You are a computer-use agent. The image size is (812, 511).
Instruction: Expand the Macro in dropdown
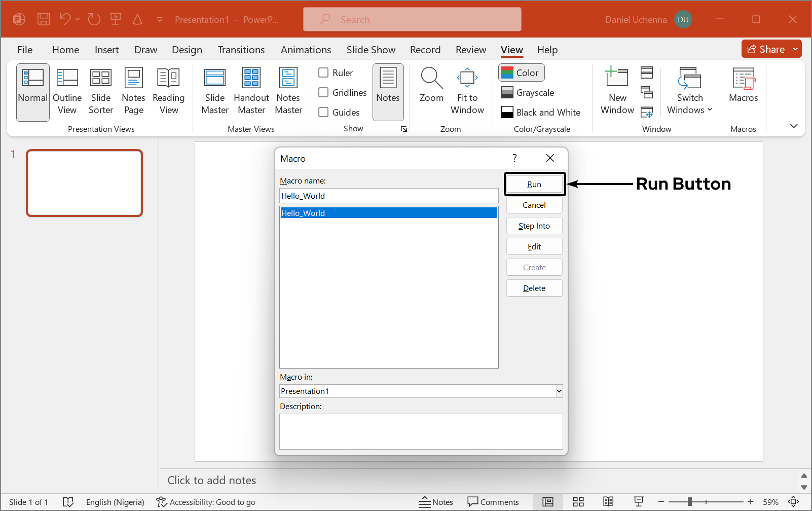coord(559,391)
